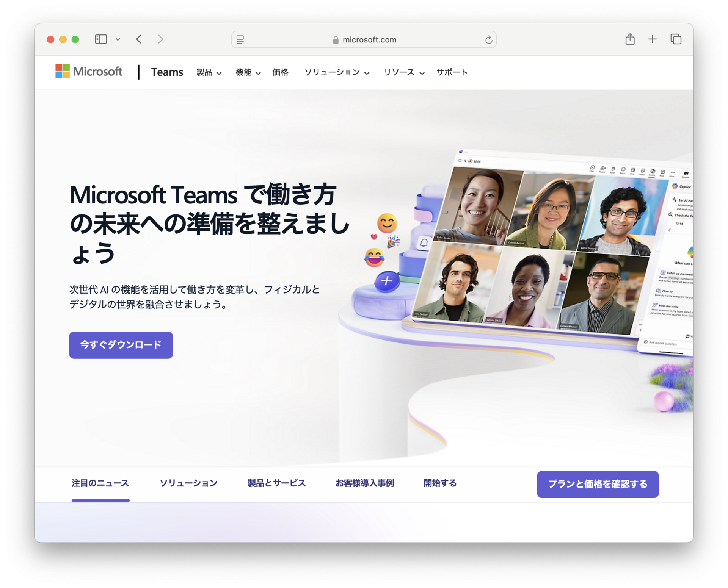Click the microsoft.com address field
This screenshot has width=728, height=588.
point(364,39)
